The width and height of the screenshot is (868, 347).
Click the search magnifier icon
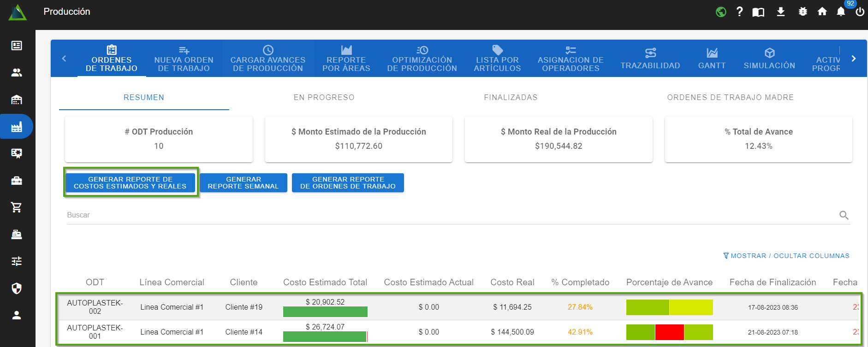click(x=844, y=215)
